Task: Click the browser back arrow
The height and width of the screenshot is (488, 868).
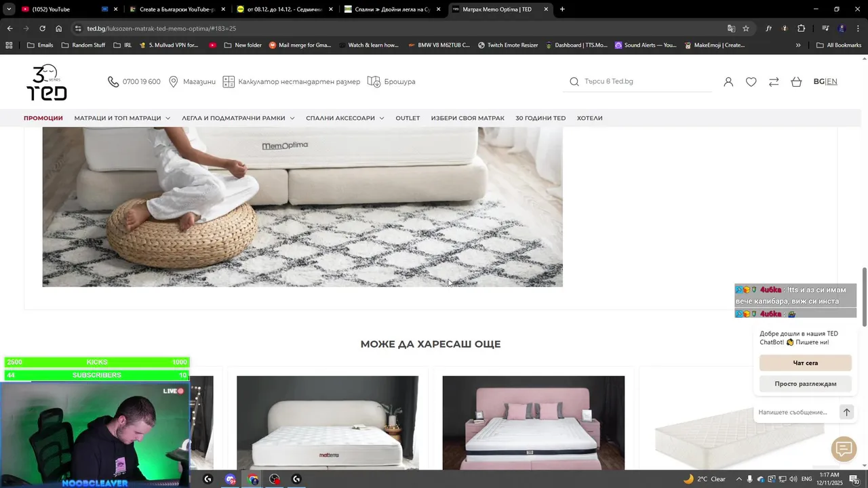Action: coord(9,28)
